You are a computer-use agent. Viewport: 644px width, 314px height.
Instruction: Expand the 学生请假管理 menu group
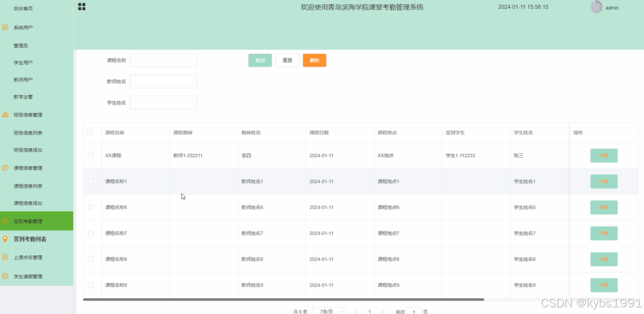pyautogui.click(x=37, y=276)
